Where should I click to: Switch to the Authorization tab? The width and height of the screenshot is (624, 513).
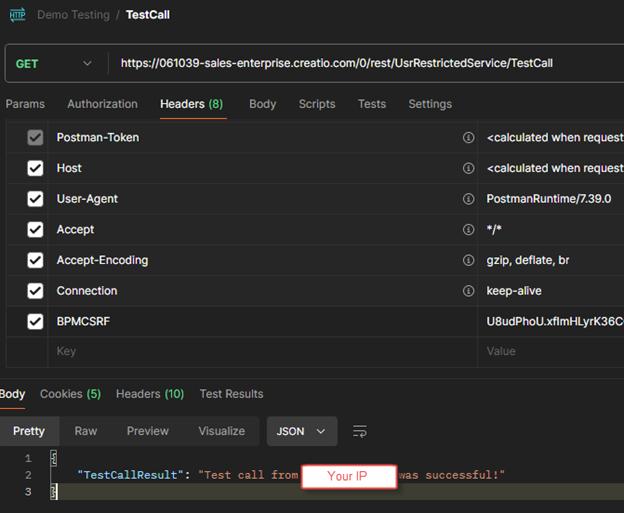pyautogui.click(x=102, y=104)
